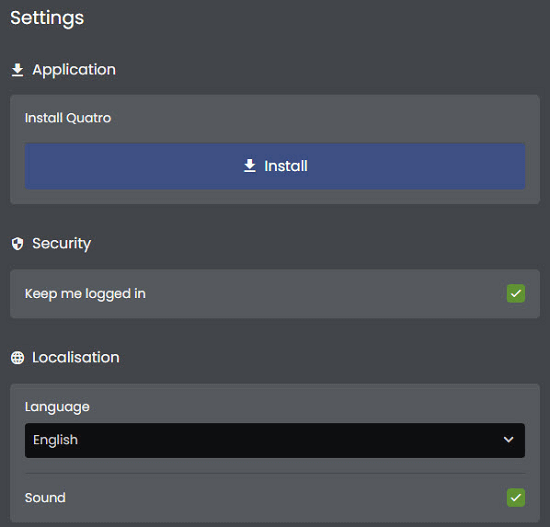Click the word Install on the blue button
This screenshot has width=550, height=527.
coord(286,166)
